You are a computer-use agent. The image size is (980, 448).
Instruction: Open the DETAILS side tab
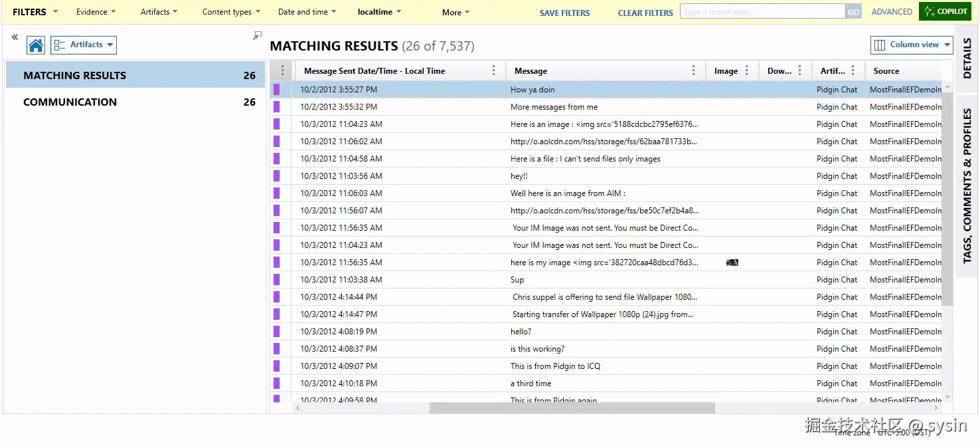(967, 58)
